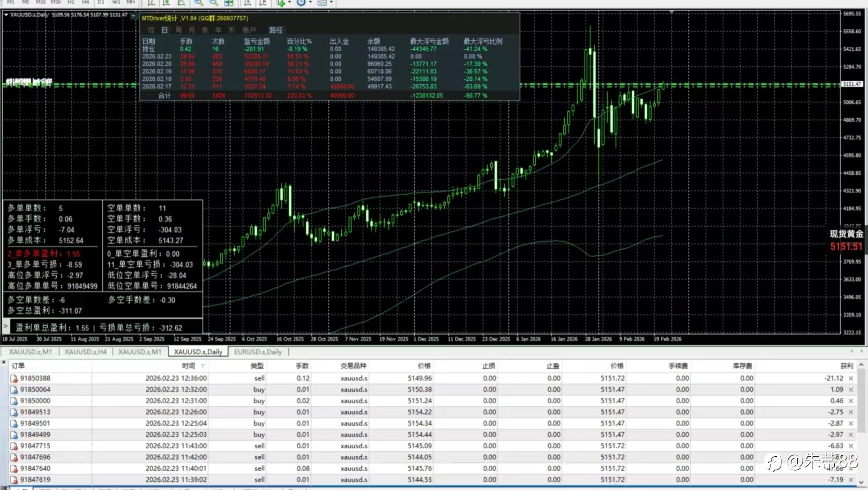Switch to the EURUSD.s,Daily chart tab
Image resolution: width=868 pixels, height=490 pixels.
click(x=258, y=352)
